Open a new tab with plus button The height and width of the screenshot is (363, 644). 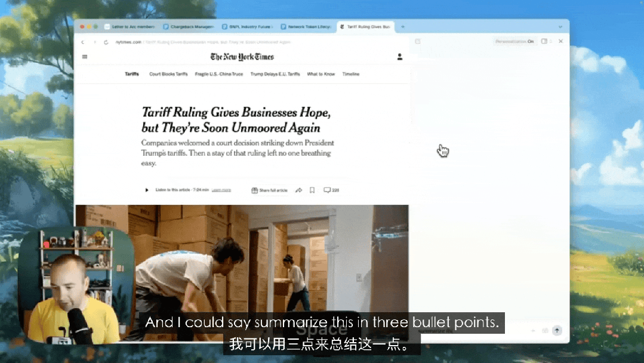pyautogui.click(x=403, y=27)
